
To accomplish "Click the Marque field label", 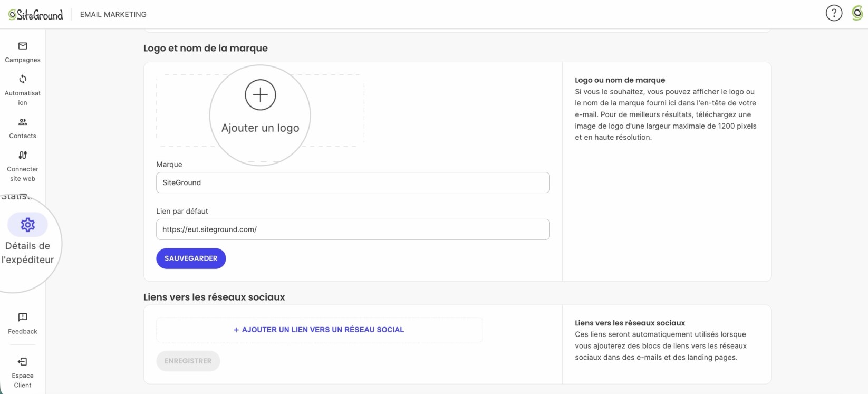I will pyautogui.click(x=169, y=165).
